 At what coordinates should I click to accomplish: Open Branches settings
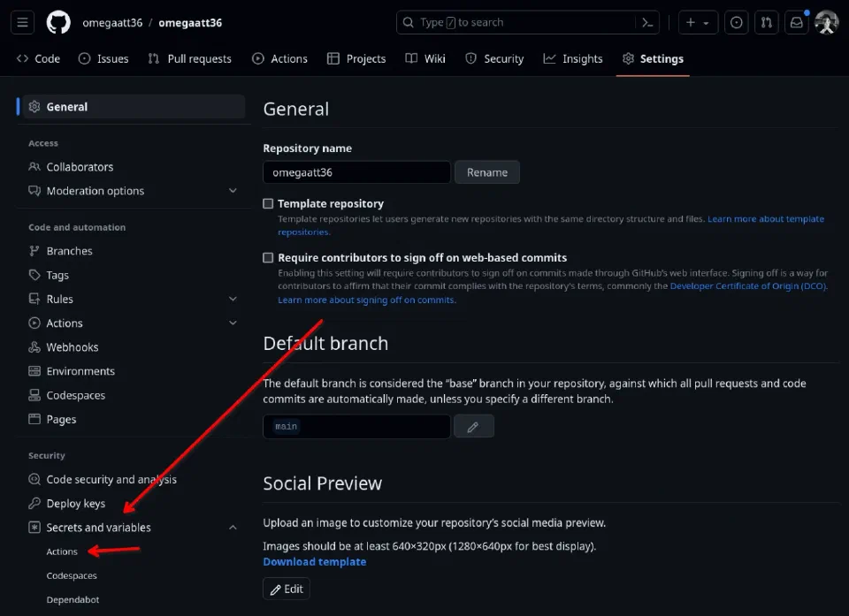133,251
